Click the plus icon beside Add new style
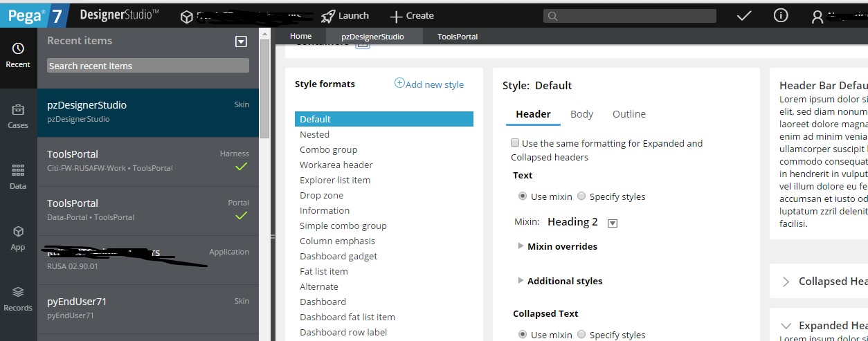The height and width of the screenshot is (341, 868). point(399,83)
